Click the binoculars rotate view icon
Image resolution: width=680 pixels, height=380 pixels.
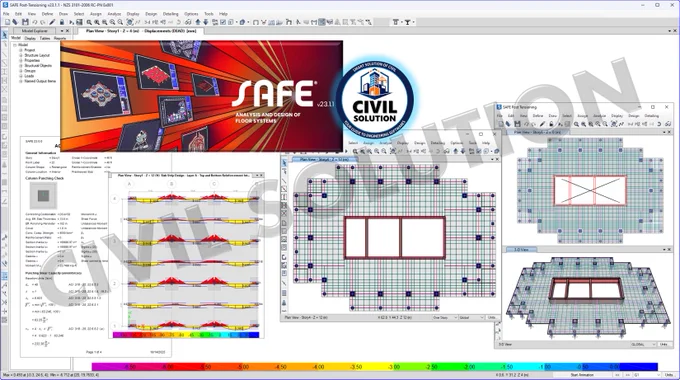tap(188, 22)
